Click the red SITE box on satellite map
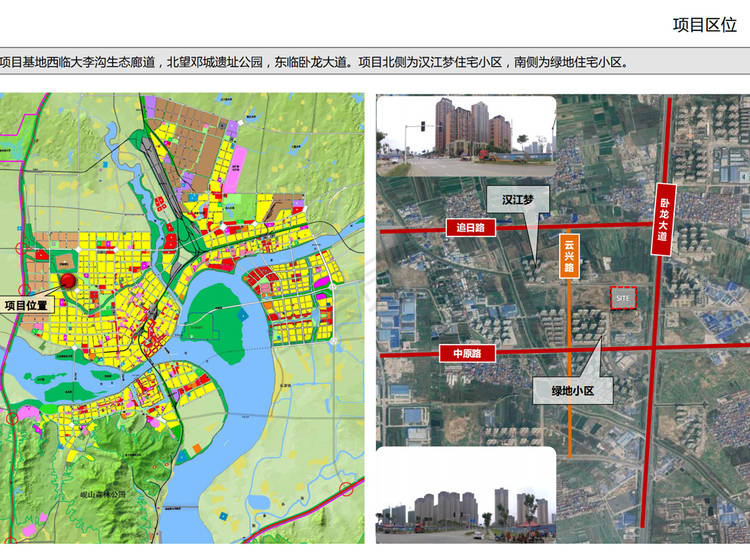 (623, 298)
